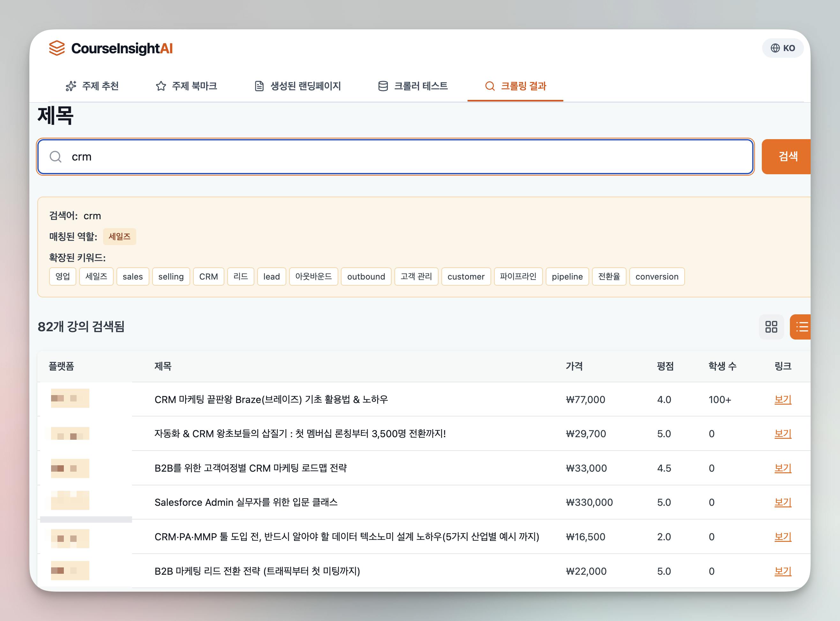
Task: Click into the crm search field
Action: 395,157
